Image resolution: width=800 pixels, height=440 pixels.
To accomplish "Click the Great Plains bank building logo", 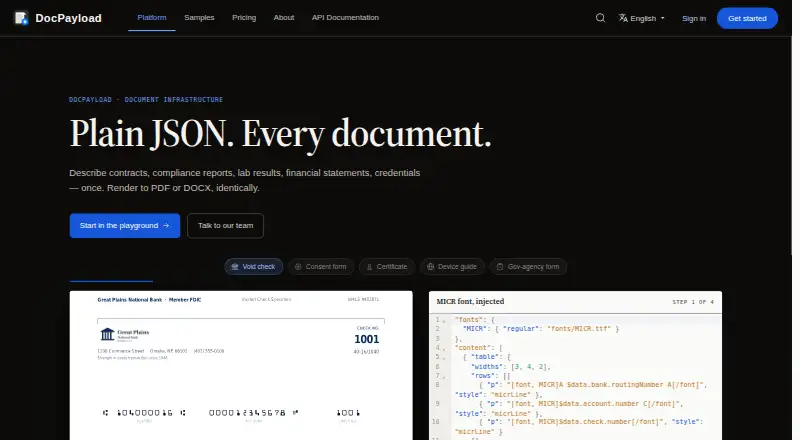I will (107, 334).
